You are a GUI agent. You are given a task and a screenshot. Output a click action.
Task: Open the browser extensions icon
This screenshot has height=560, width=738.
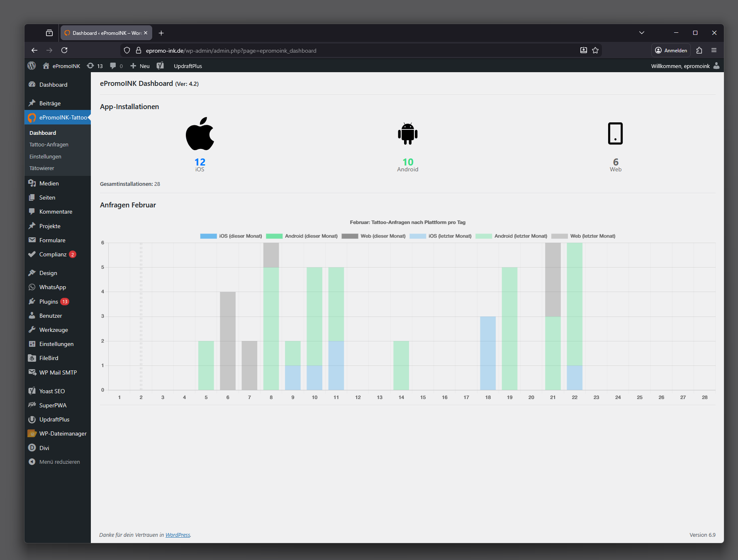click(x=699, y=50)
